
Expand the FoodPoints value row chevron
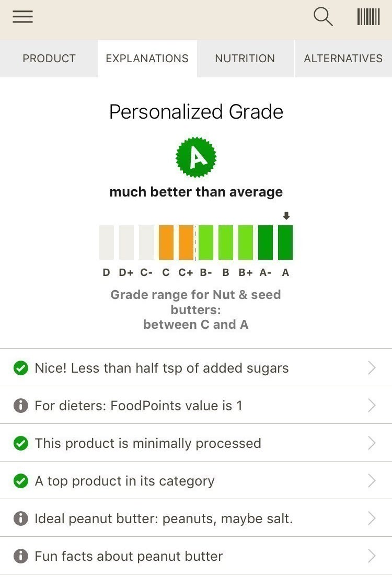click(x=372, y=406)
